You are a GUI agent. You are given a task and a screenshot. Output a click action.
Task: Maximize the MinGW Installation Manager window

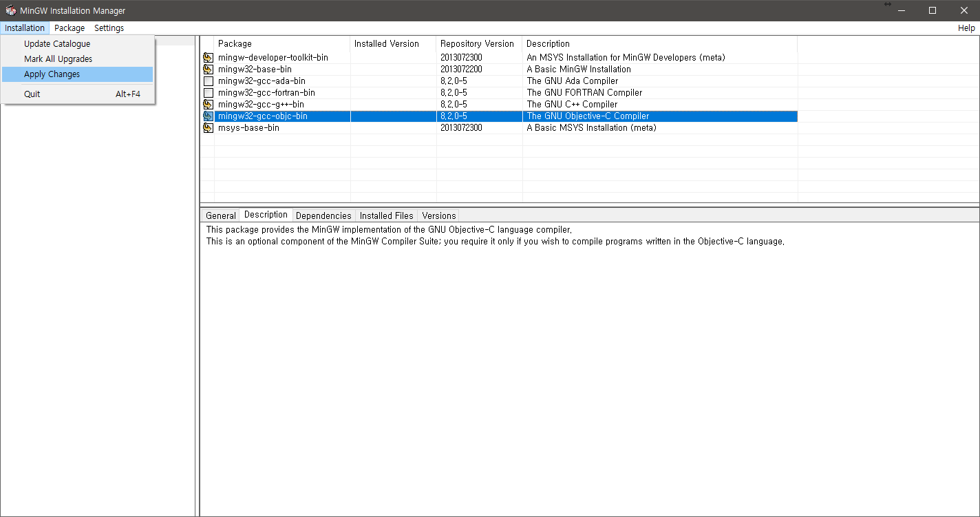[x=933, y=10]
